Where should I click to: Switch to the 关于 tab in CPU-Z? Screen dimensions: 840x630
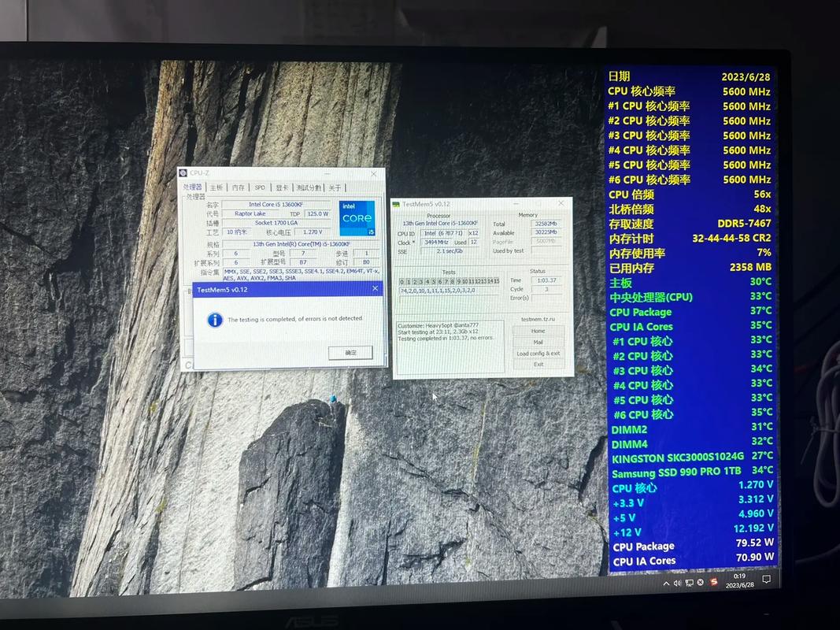335,187
